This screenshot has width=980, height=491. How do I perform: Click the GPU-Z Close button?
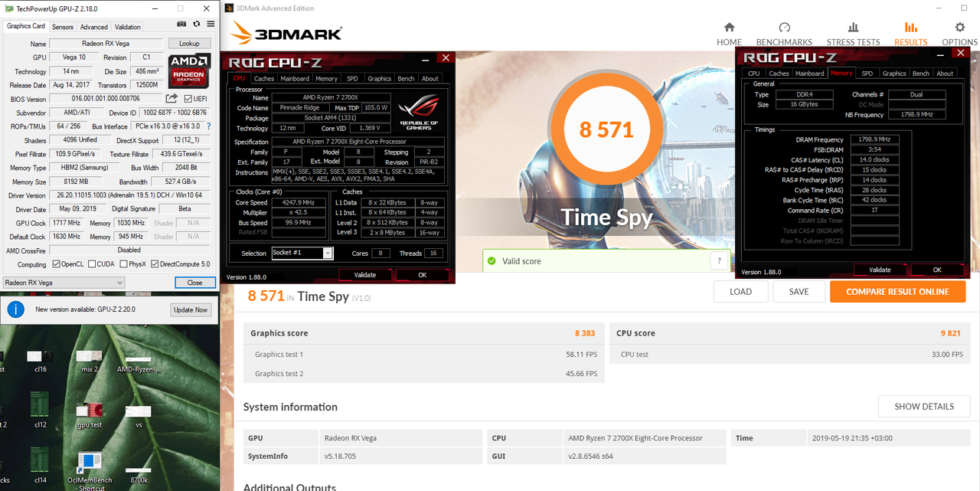click(195, 283)
